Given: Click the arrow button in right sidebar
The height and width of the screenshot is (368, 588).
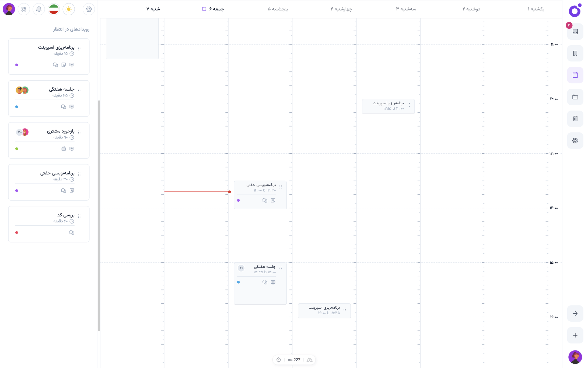Looking at the screenshot, I should (575, 313).
